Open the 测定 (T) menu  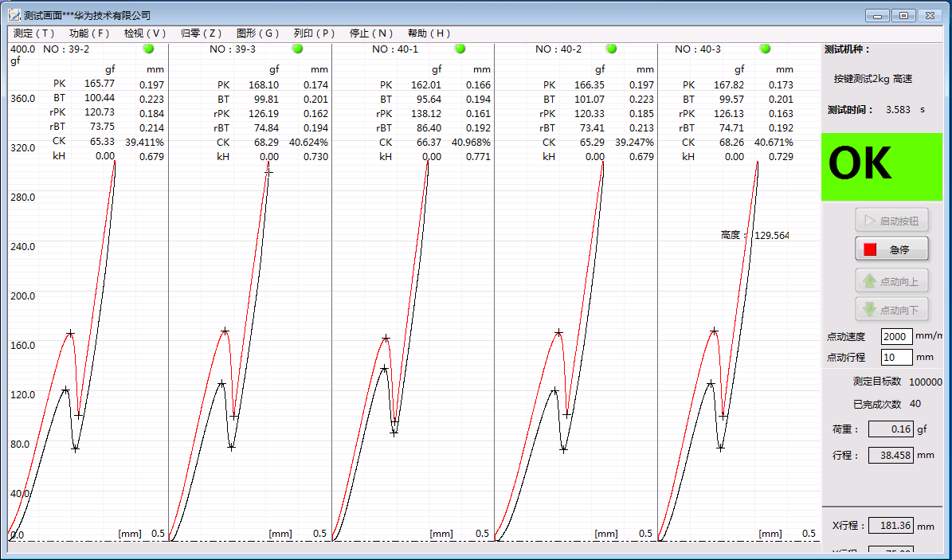34,33
